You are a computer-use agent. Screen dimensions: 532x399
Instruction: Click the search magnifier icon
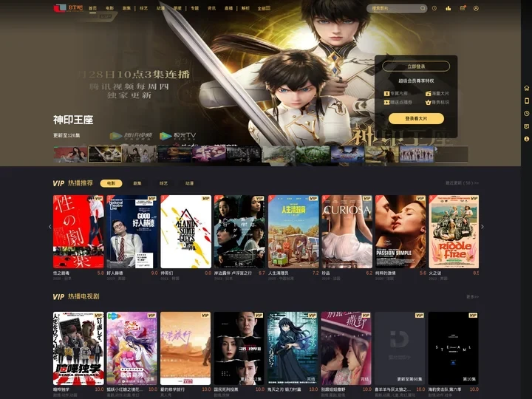point(423,8)
